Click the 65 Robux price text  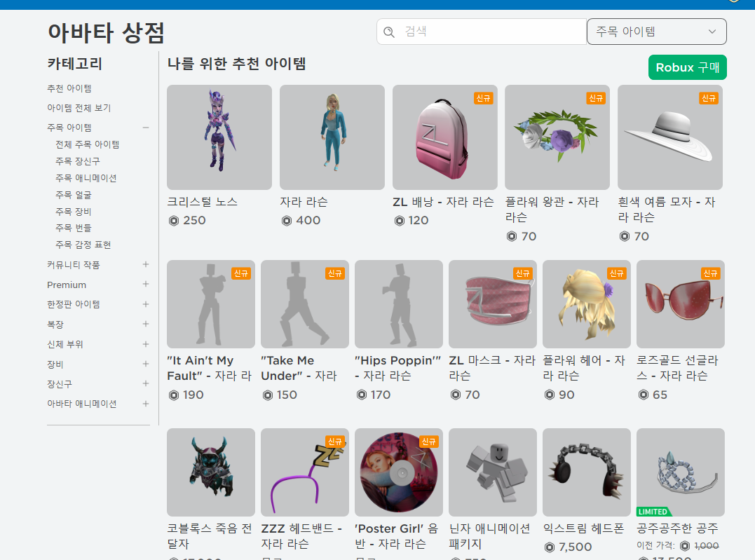tap(660, 395)
